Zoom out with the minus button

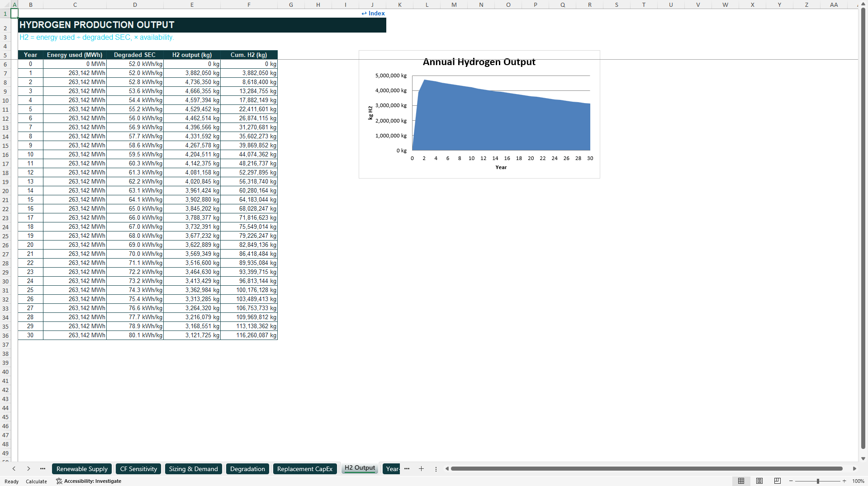point(791,481)
